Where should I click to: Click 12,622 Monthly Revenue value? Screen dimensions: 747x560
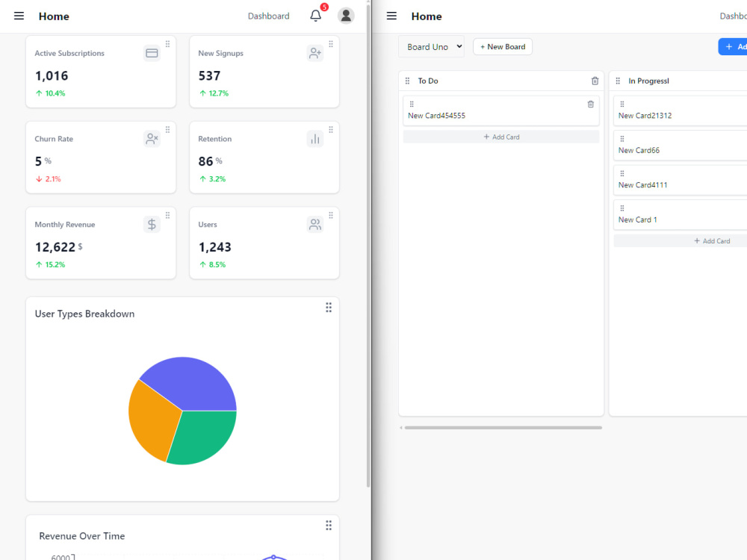(x=55, y=247)
